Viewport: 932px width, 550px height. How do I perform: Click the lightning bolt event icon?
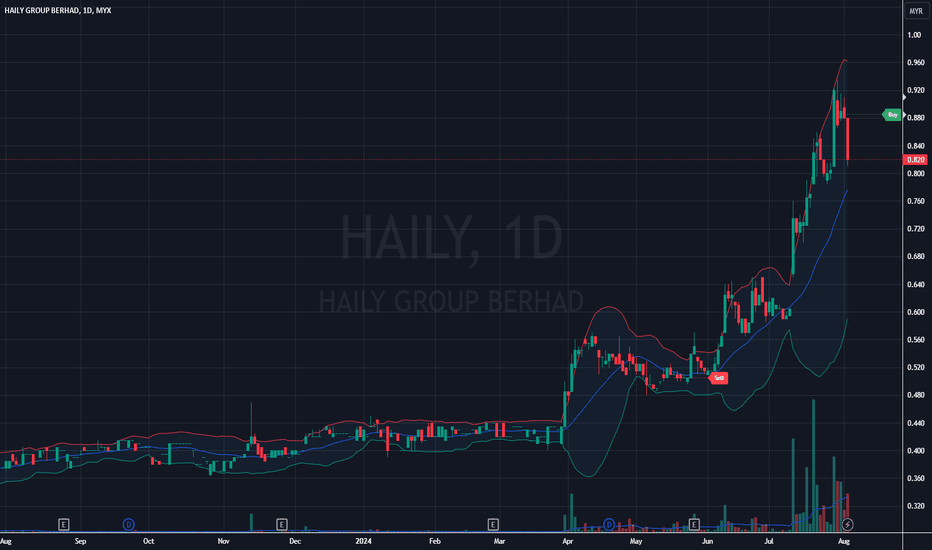848,524
